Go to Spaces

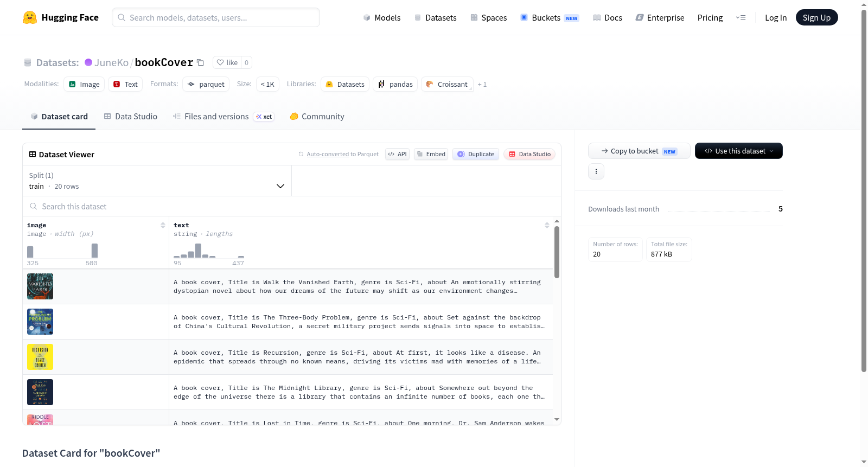[x=488, y=18]
